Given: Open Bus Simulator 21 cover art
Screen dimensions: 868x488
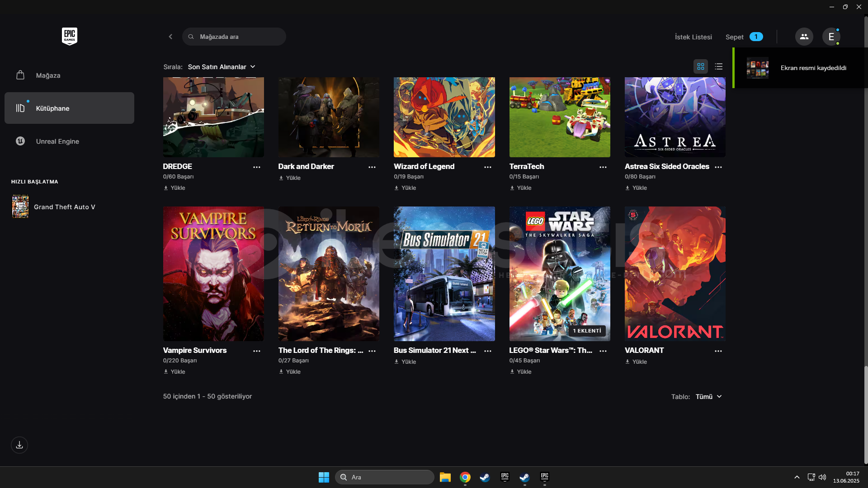Looking at the screenshot, I should [444, 274].
